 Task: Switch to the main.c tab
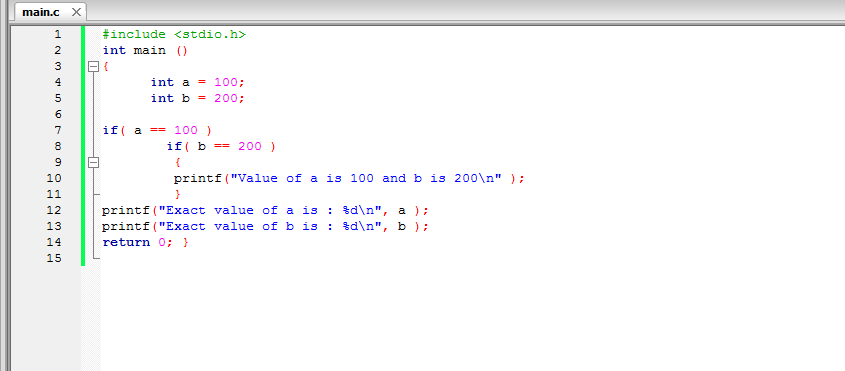tap(41, 12)
